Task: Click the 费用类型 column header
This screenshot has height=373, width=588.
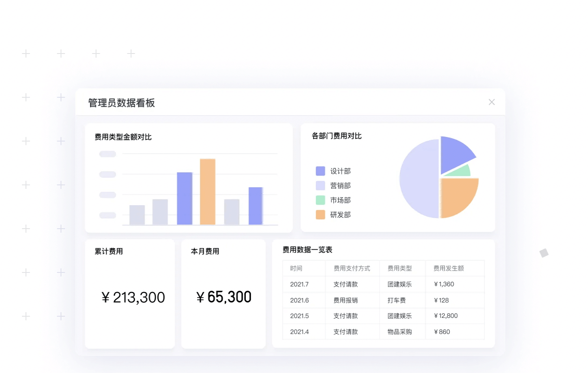Action: click(x=399, y=268)
